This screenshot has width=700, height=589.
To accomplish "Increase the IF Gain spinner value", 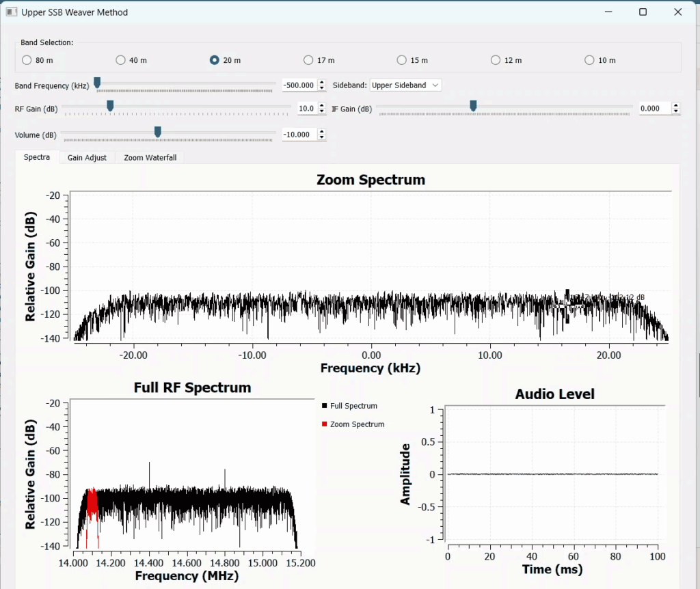I will click(675, 105).
